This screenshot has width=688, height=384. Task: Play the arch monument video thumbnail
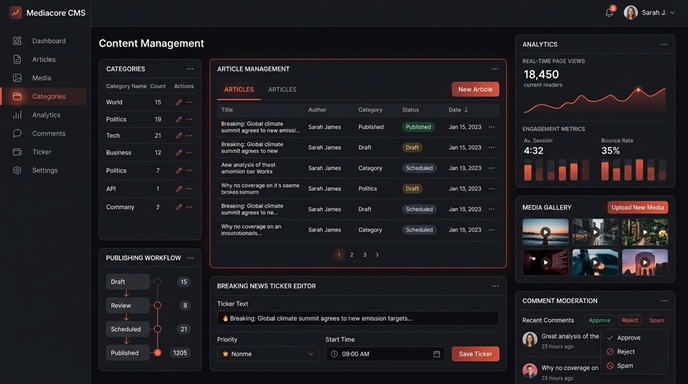click(645, 262)
